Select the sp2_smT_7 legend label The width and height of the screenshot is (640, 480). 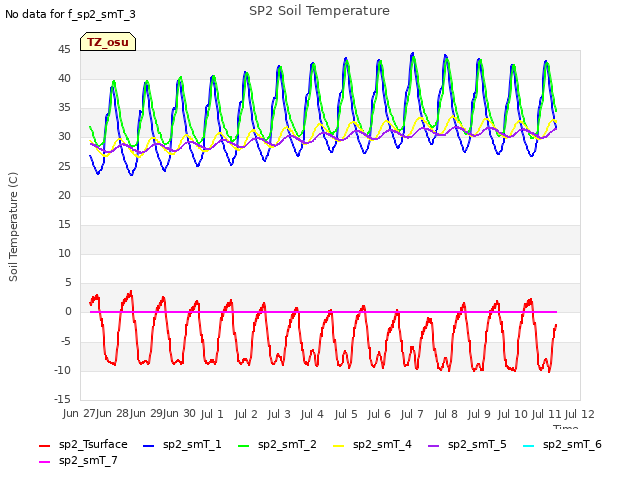click(88, 460)
